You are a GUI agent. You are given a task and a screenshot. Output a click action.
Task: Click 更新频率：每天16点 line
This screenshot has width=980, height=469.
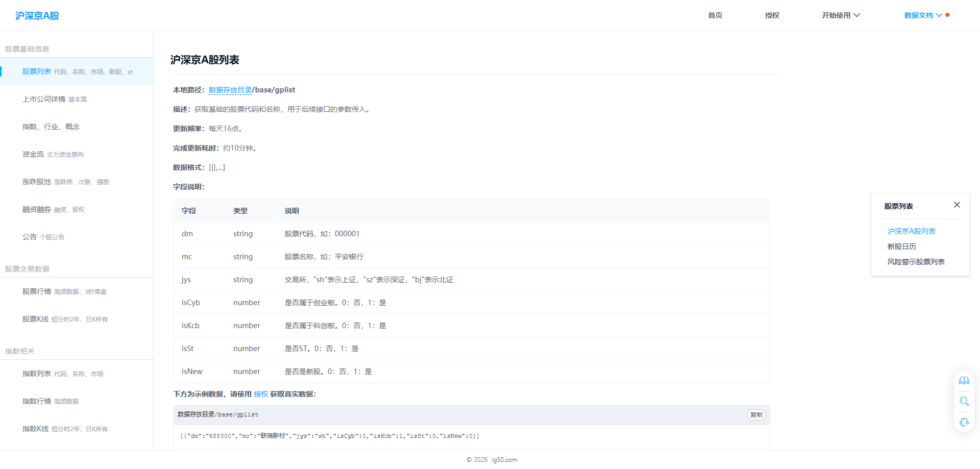[208, 129]
